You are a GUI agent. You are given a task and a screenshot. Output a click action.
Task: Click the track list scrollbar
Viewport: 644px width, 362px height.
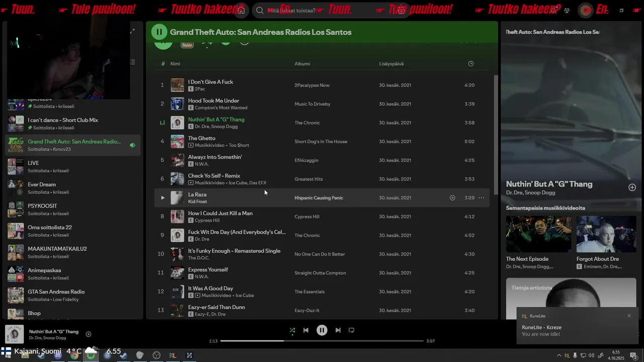pos(496,136)
